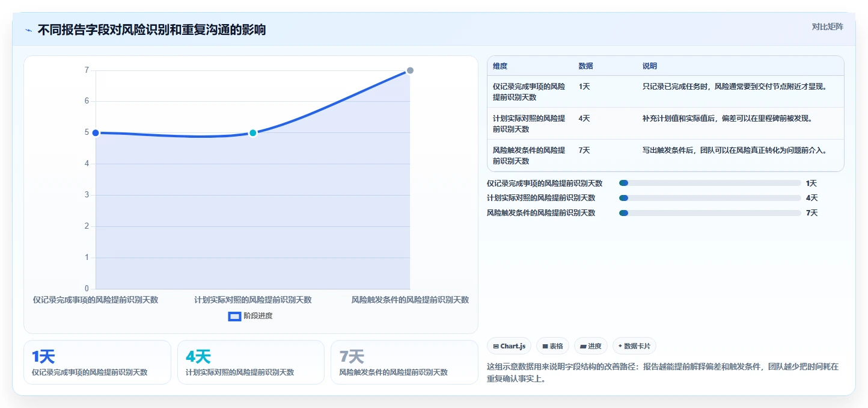
Task: Click table cell 仅记录完成事项的风险提前识别天数
Action: click(529, 91)
